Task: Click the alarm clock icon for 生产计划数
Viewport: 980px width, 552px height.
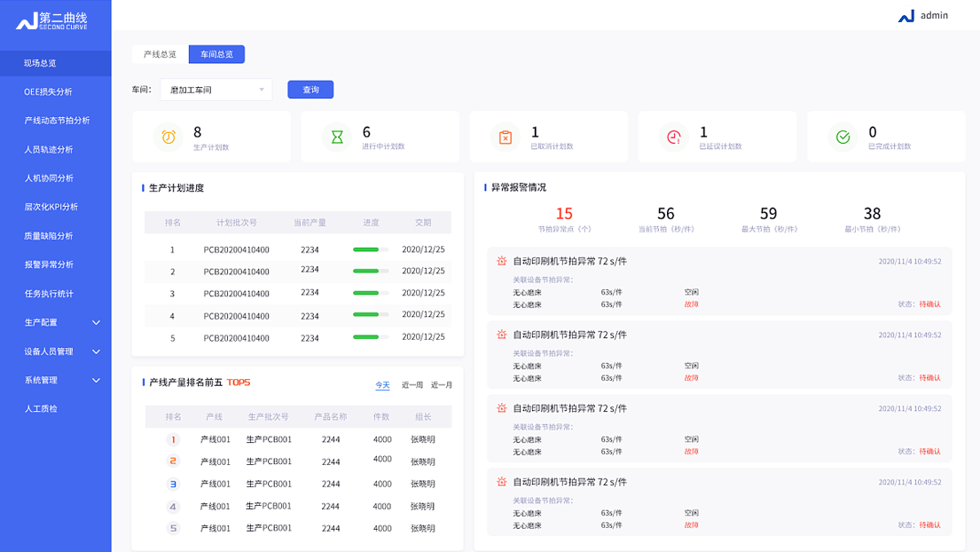Action: point(169,137)
